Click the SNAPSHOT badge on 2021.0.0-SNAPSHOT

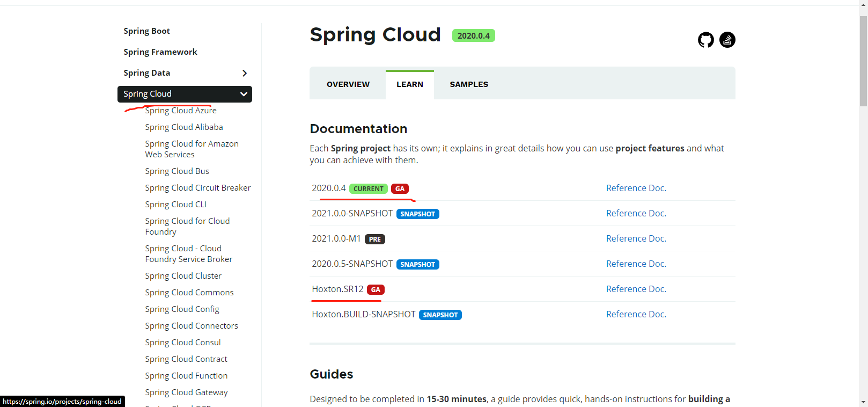pyautogui.click(x=418, y=214)
